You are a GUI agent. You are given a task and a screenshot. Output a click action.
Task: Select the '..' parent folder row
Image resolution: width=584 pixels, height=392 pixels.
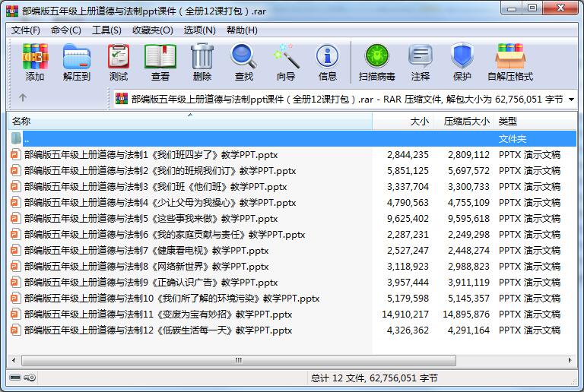pos(292,138)
